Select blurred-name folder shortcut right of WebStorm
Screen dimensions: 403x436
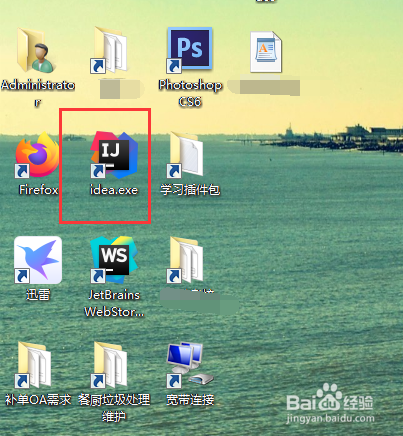186,260
